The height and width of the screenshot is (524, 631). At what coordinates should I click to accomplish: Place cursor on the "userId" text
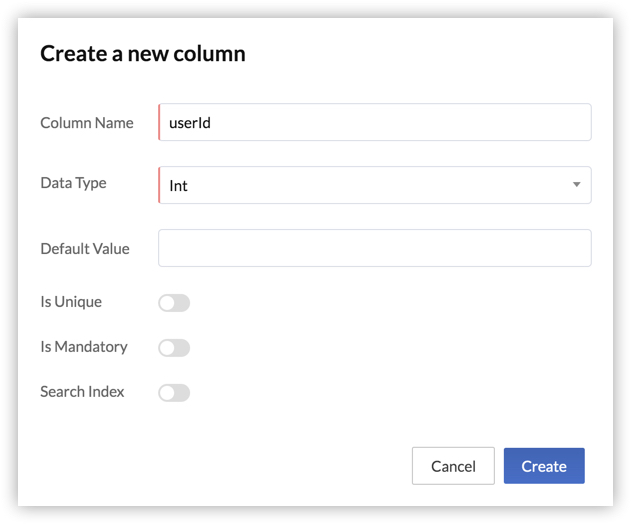(190, 124)
